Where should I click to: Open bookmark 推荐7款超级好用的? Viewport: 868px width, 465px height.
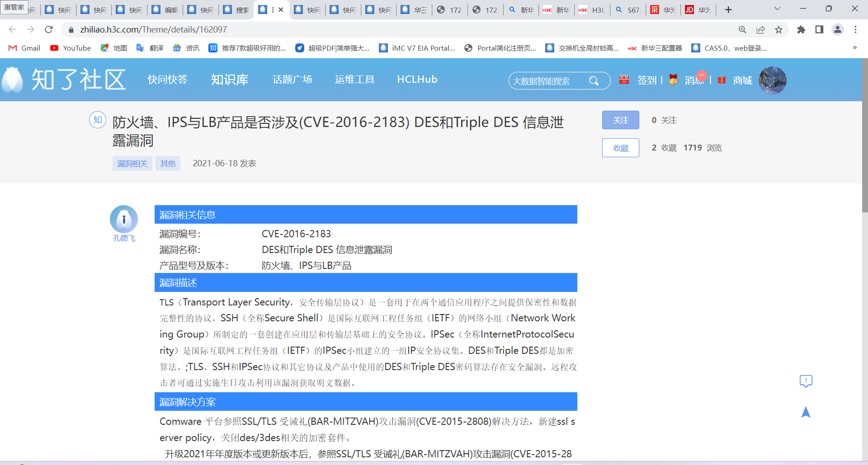(247, 48)
